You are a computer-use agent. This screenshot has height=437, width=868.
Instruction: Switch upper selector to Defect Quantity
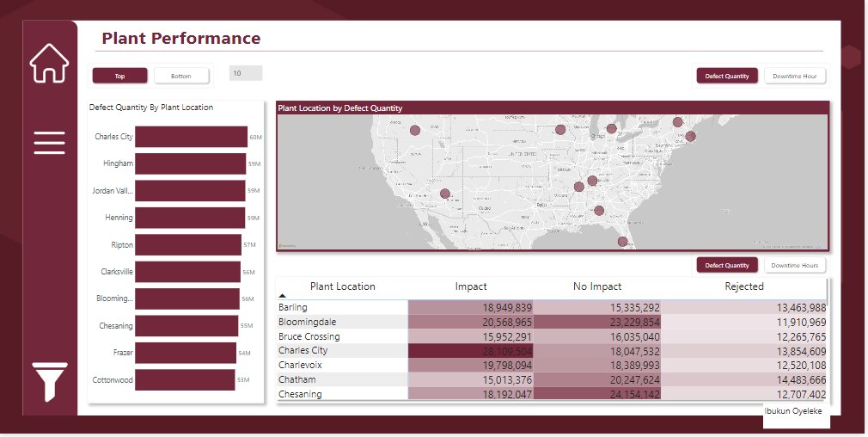(x=727, y=76)
